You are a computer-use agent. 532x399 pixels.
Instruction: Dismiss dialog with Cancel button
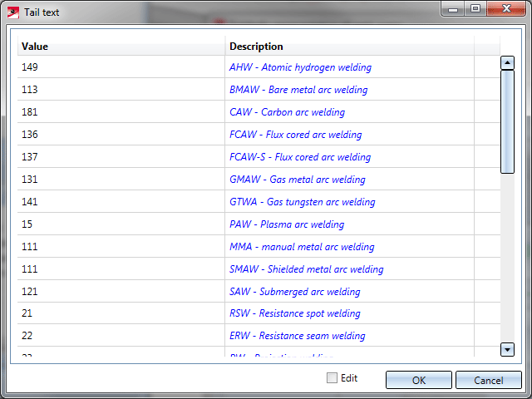(x=488, y=380)
